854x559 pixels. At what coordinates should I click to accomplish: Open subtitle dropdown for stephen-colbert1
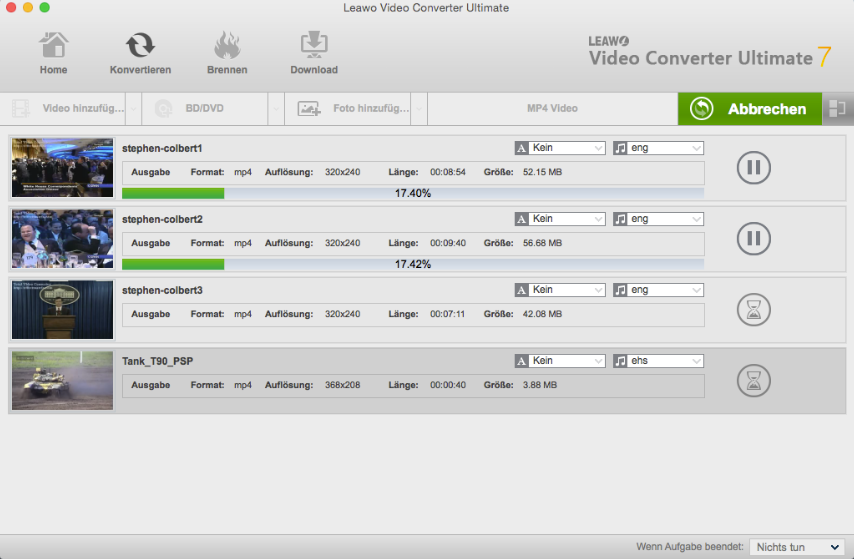tap(566, 148)
